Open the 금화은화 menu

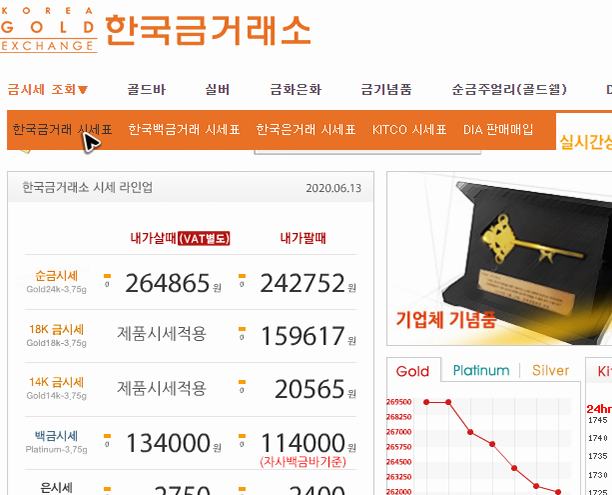296,89
